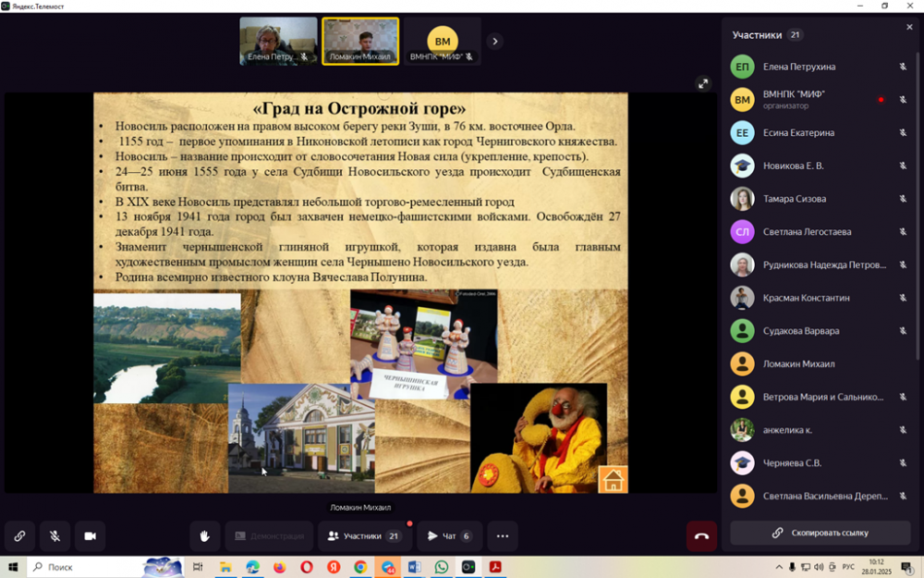Click the Демонстрация screen share button
The height and width of the screenshot is (578, 924).
(269, 535)
